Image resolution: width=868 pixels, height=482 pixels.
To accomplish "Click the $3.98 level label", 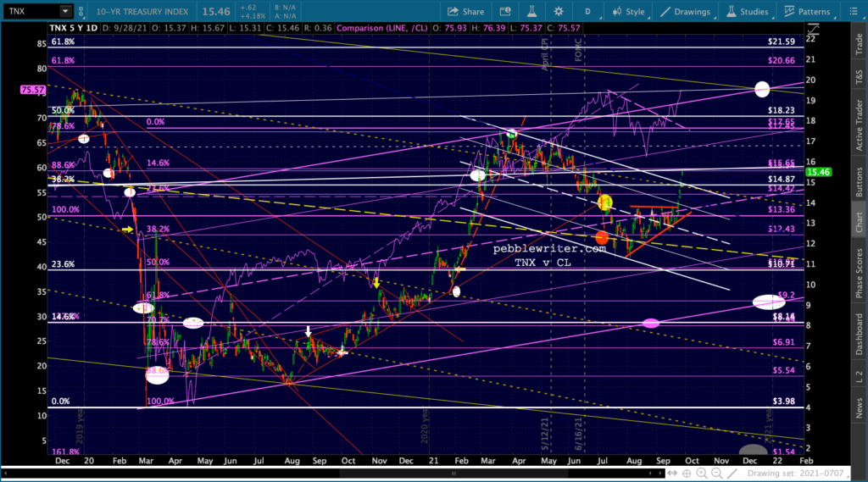I will pos(783,402).
